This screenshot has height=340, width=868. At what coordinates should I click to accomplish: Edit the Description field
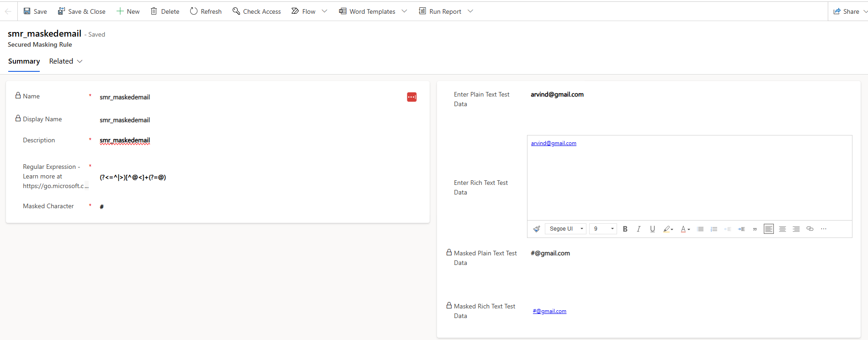tap(125, 140)
